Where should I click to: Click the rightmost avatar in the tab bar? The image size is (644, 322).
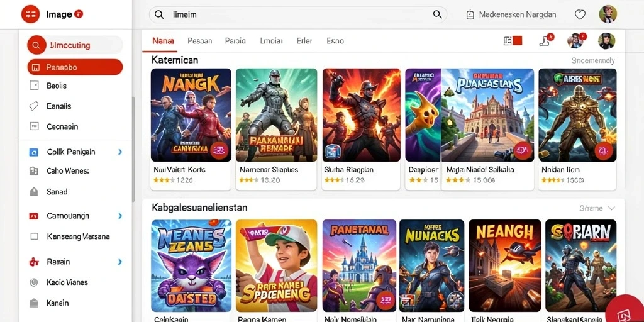(607, 41)
